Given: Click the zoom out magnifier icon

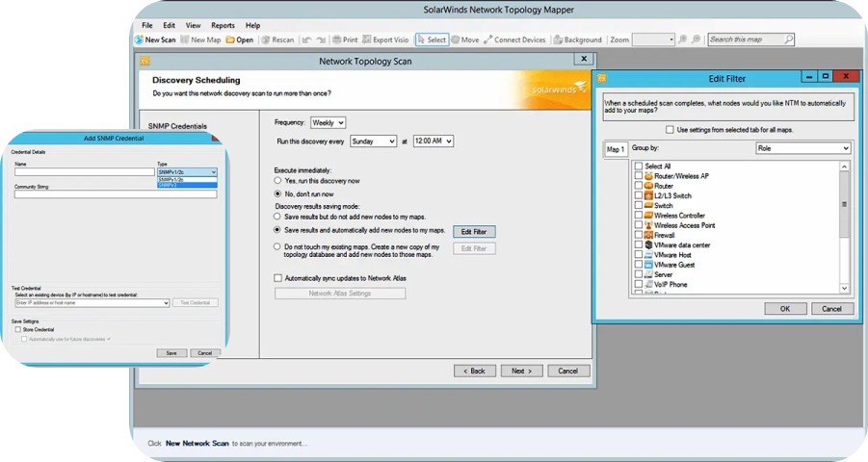Looking at the screenshot, I should [x=697, y=39].
